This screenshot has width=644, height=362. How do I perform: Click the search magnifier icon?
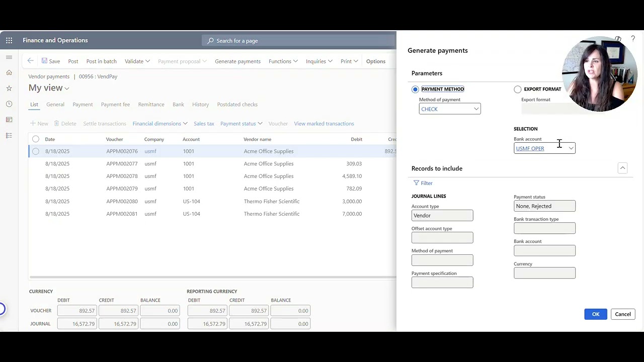(210, 41)
